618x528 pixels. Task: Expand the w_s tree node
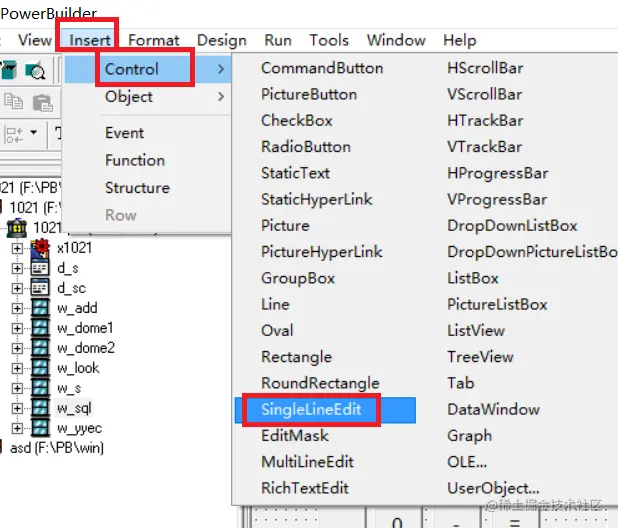coord(17,389)
